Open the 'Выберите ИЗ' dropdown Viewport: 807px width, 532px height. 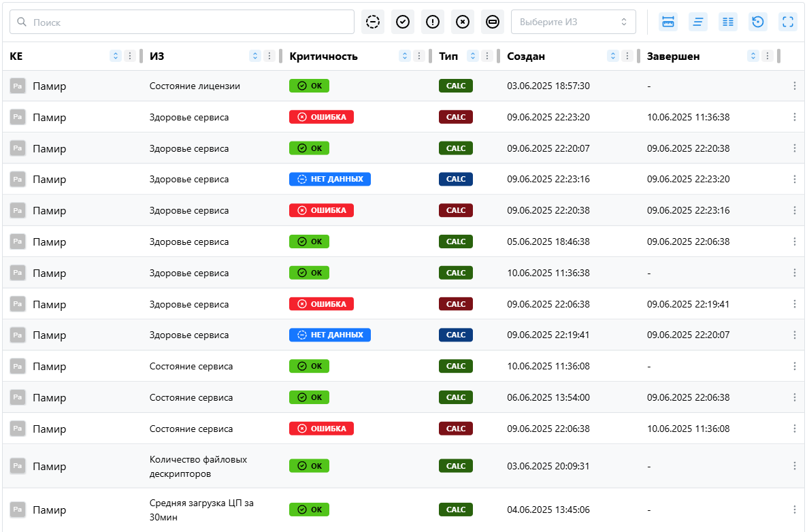(x=573, y=22)
